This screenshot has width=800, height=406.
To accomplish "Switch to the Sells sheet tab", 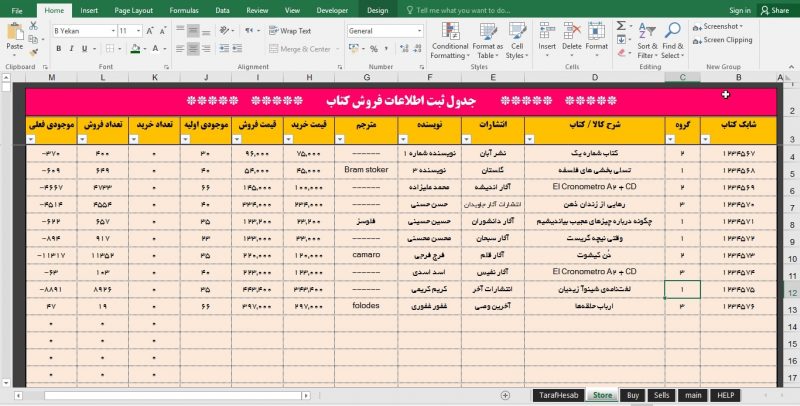I will coord(662,395).
